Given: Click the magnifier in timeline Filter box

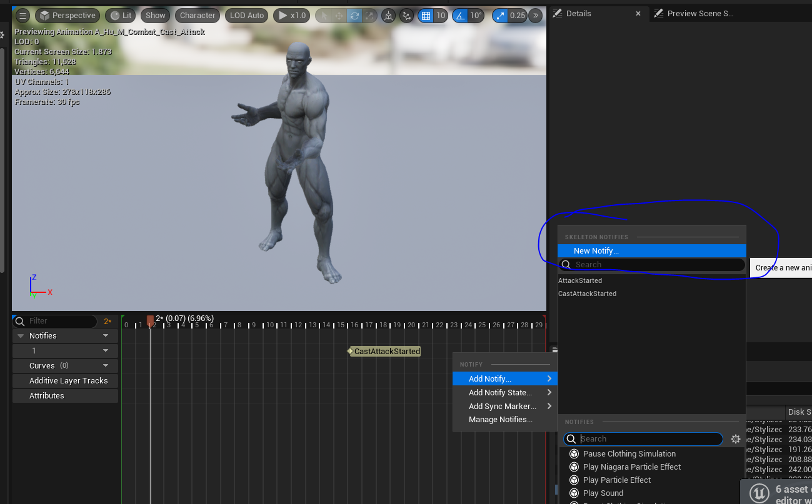Looking at the screenshot, I should pos(20,321).
